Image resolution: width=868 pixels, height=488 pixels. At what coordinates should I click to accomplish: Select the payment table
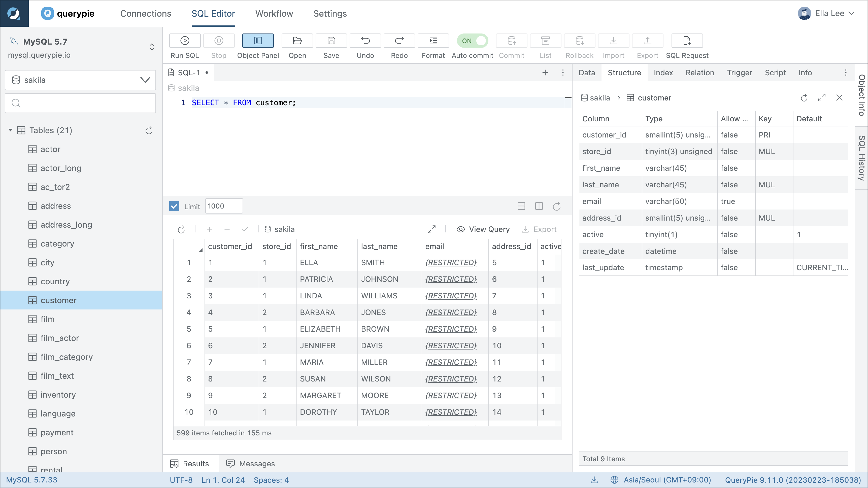82,432
